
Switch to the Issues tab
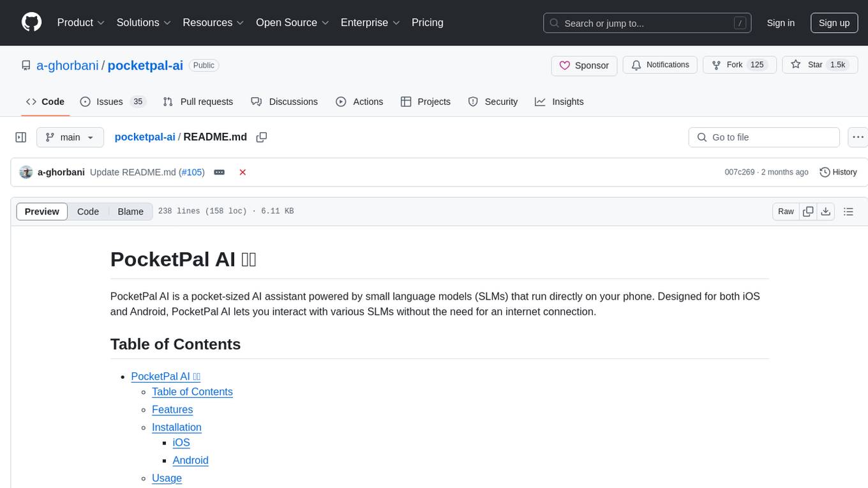click(x=113, y=102)
